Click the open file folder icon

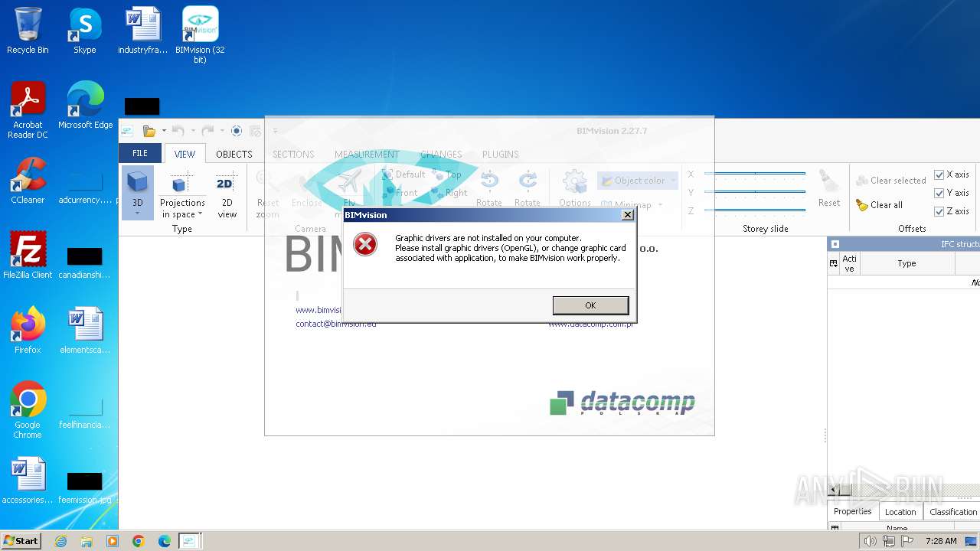(x=149, y=131)
